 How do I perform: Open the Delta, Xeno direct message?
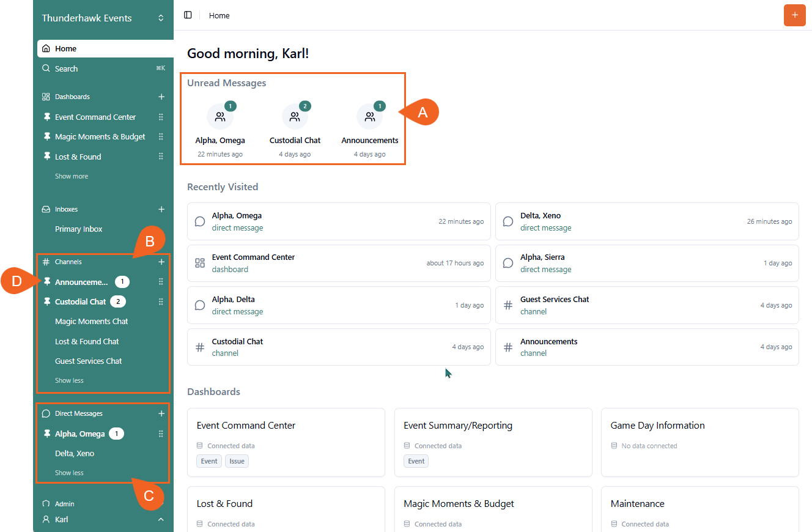click(73, 453)
